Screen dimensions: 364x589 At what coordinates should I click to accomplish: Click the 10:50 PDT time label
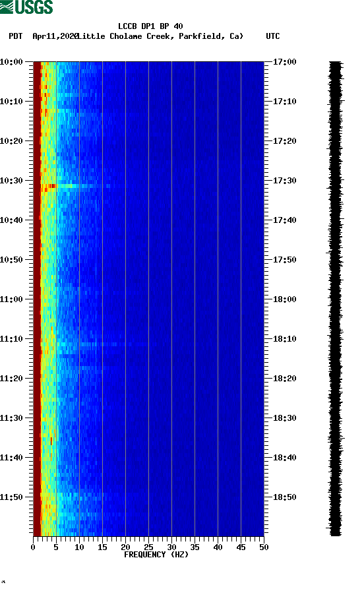(11, 260)
